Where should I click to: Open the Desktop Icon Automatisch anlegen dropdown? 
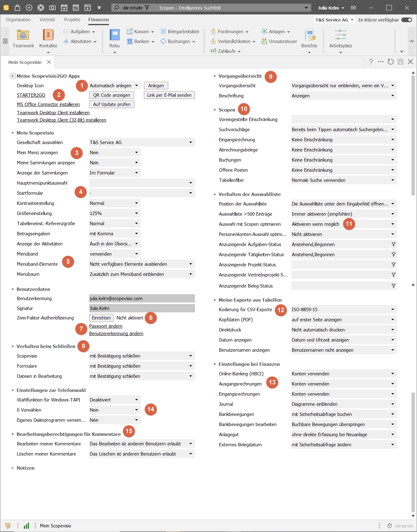coord(115,86)
